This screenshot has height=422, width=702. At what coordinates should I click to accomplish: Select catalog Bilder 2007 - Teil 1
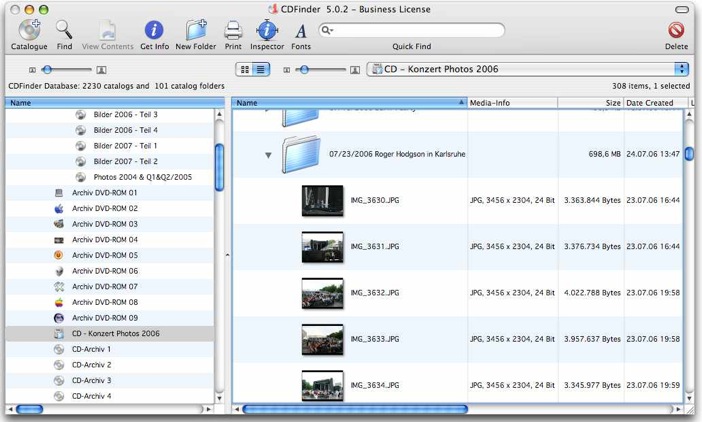click(125, 146)
